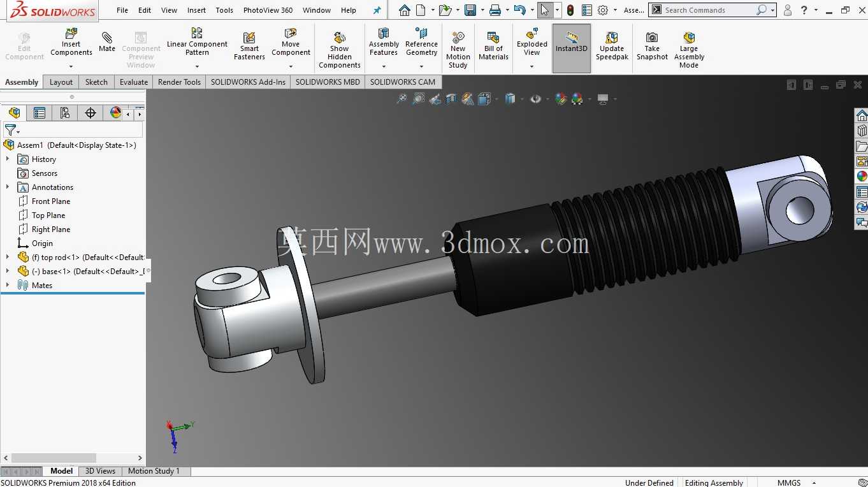Expand the top rod<1> component

[x=8, y=258]
